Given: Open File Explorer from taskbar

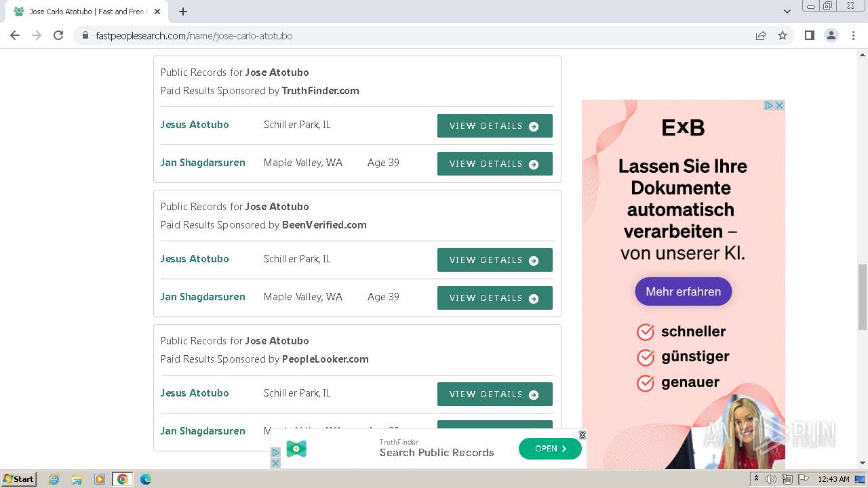Looking at the screenshot, I should coord(77,479).
